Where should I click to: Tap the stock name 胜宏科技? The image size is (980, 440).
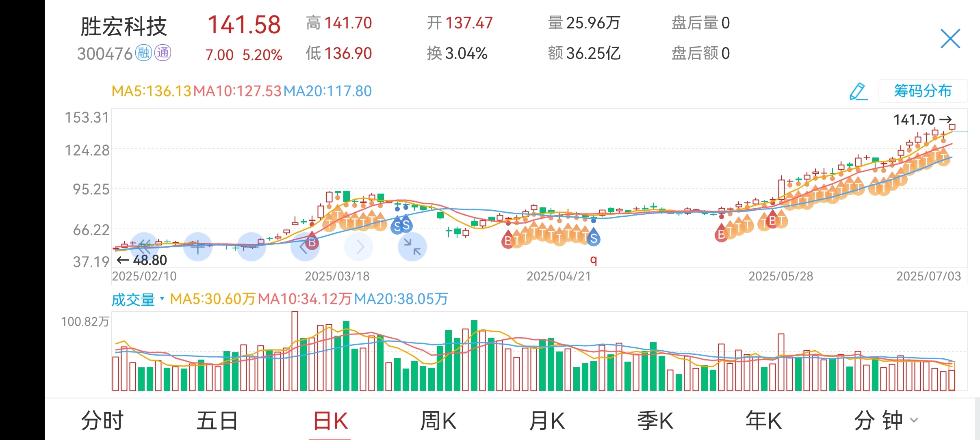coord(124,26)
